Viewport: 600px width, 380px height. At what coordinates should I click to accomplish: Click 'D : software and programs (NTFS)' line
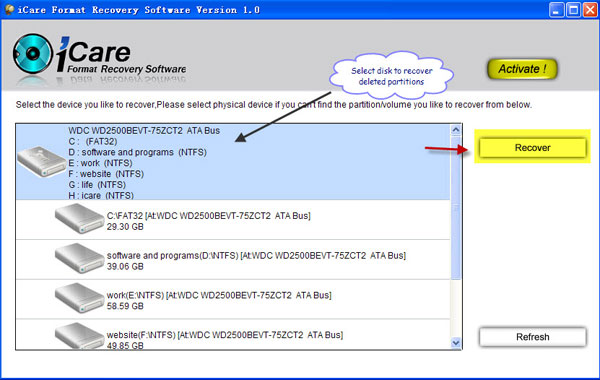(137, 152)
